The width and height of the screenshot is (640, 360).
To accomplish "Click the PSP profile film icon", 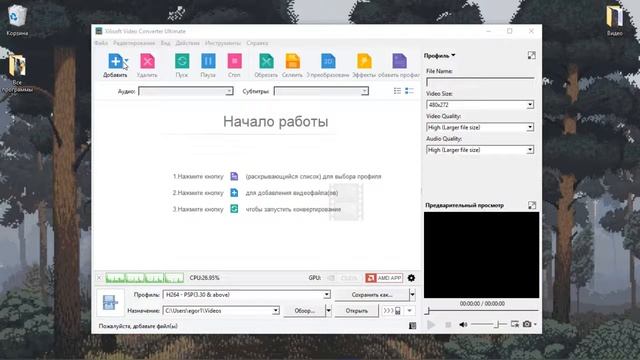I will coord(110,302).
